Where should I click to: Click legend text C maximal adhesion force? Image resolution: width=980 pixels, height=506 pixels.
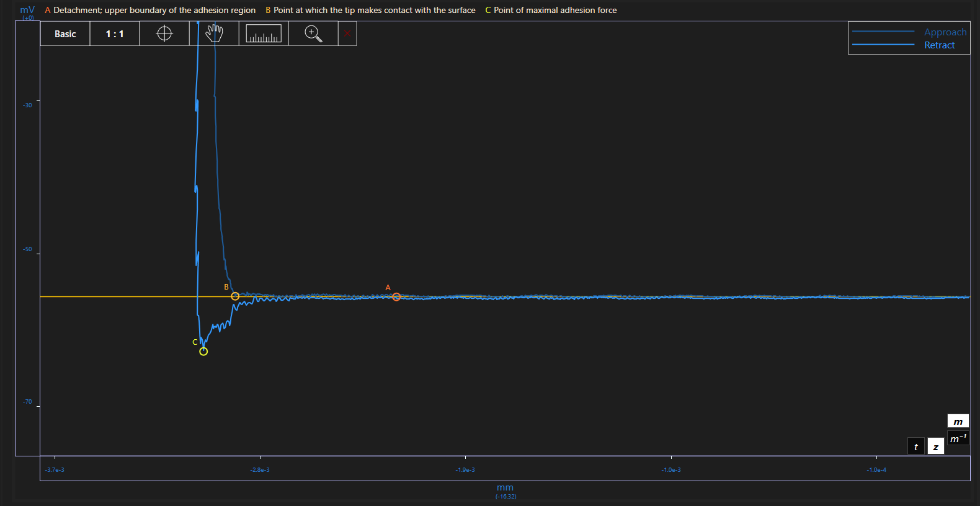pos(551,10)
